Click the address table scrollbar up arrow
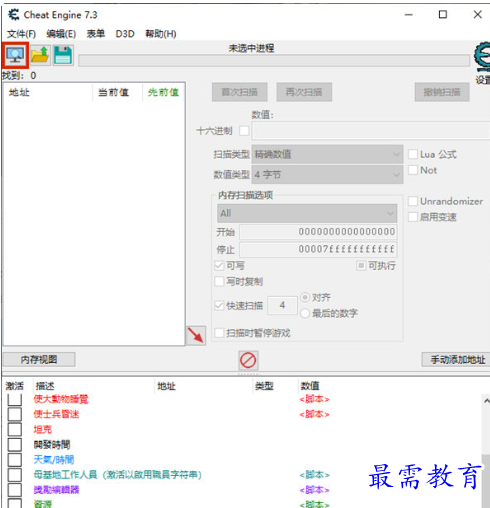The image size is (490, 508). 486,401
